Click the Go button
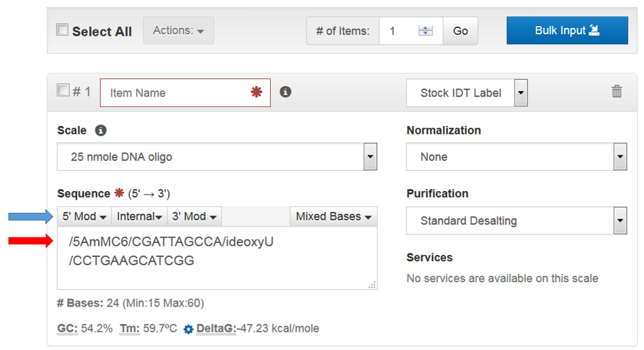 [x=461, y=31]
